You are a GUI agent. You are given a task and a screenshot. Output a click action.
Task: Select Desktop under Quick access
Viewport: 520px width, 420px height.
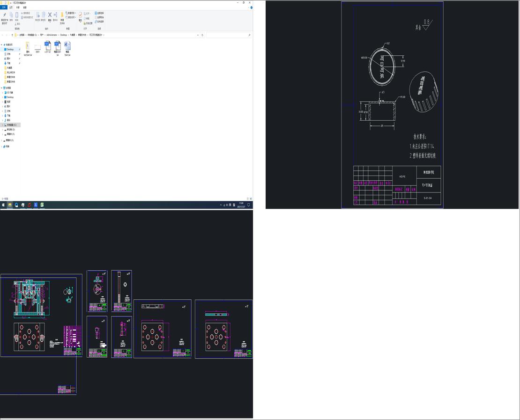pyautogui.click(x=10, y=49)
